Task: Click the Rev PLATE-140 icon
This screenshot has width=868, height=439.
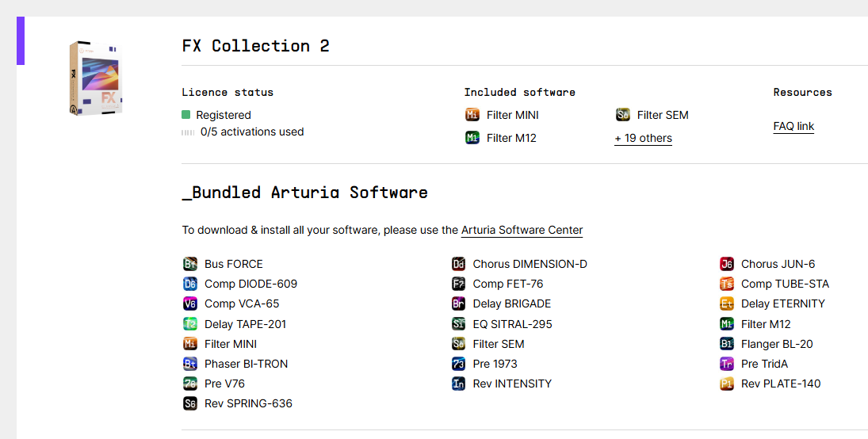Action: click(x=727, y=384)
